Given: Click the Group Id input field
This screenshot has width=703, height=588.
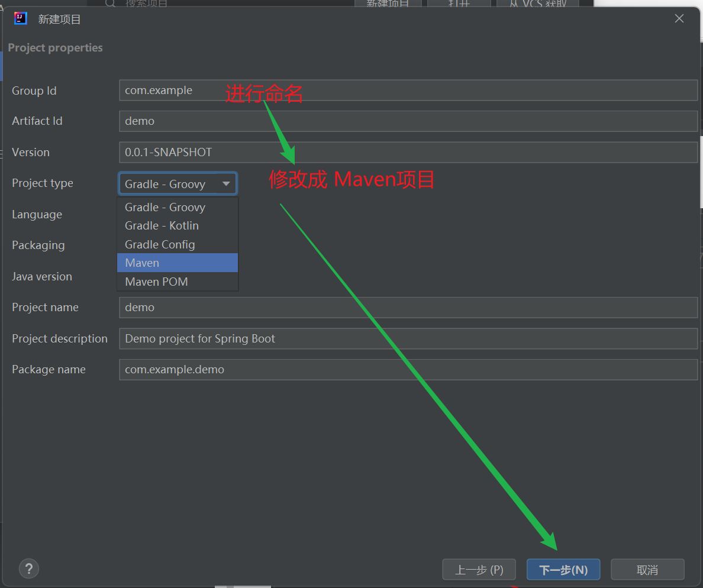Looking at the screenshot, I should 408,90.
